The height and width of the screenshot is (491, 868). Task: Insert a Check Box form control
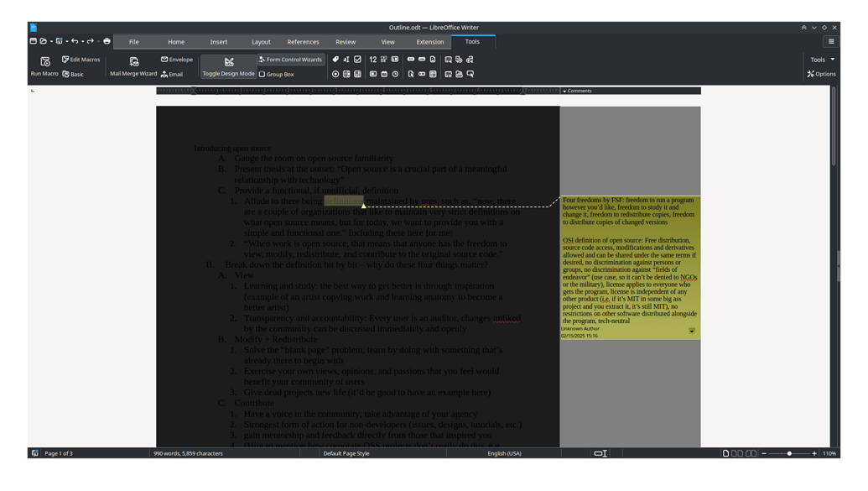357,60
